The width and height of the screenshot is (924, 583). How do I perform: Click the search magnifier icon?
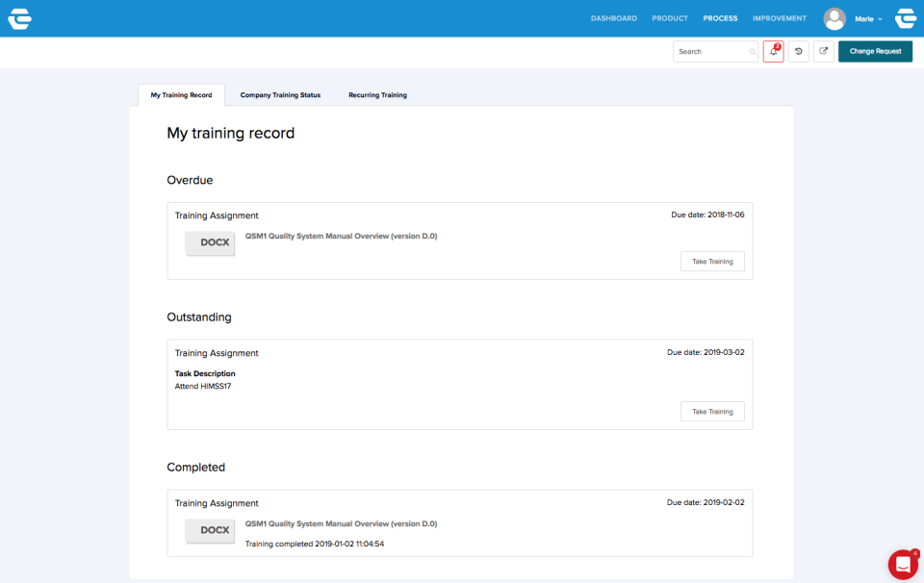pos(753,52)
